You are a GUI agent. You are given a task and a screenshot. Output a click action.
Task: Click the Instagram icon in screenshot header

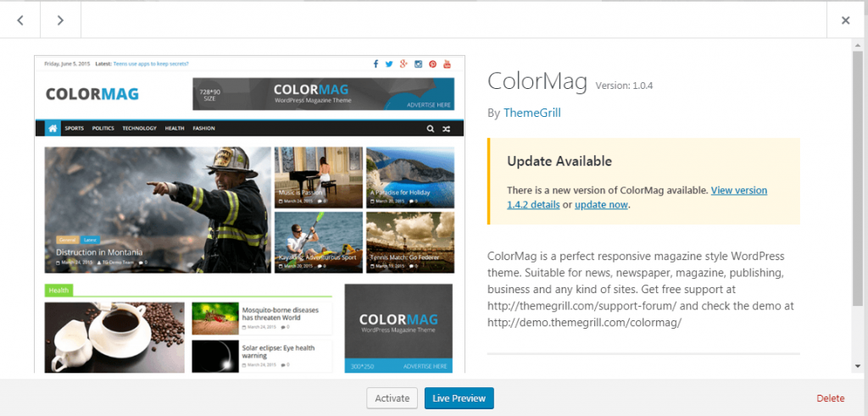point(418,64)
